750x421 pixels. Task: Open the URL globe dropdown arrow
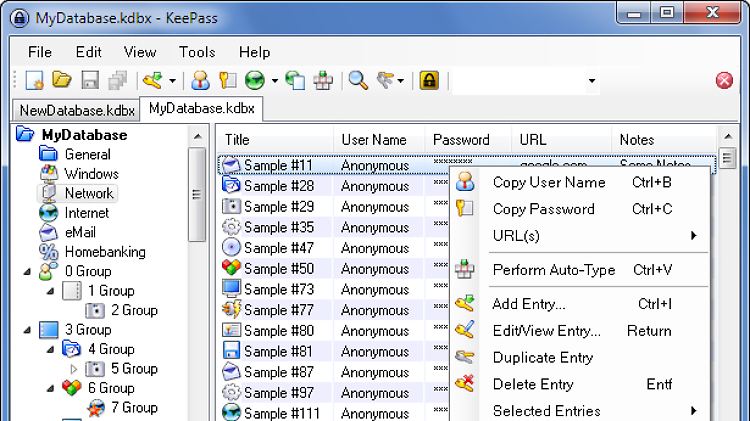[x=275, y=81]
